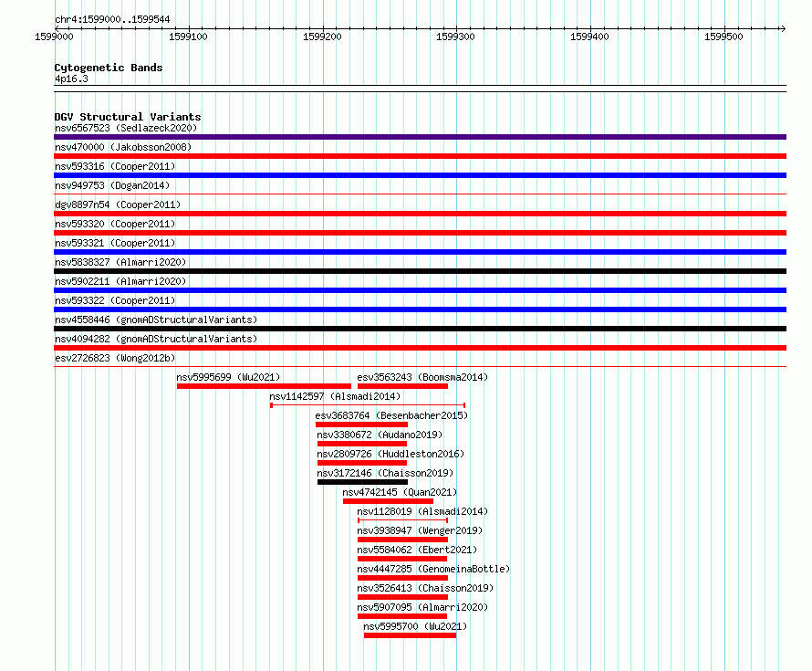This screenshot has height=671, width=812.
Task: Click the black nsv3172146 variant bar
Action: 362,482
